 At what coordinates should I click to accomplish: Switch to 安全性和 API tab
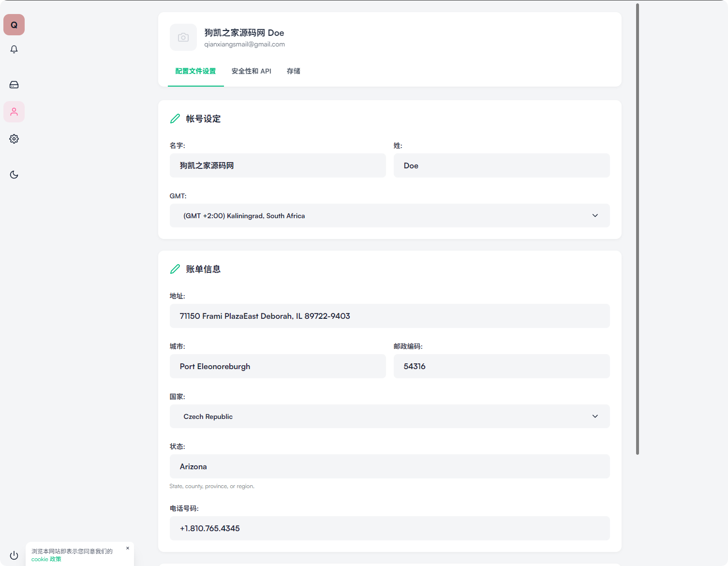pos(251,71)
